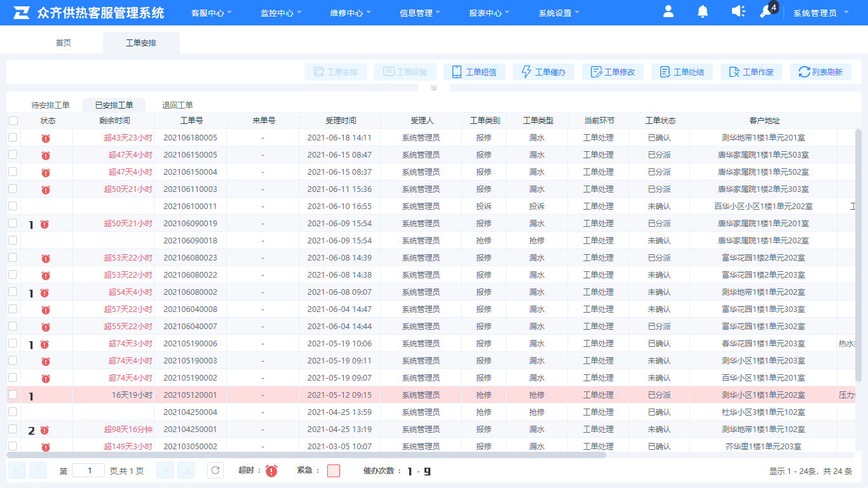Viewport: 868px width, 488px height.
Task: Check the row checkbox for order 202106100011
Action: (13, 206)
